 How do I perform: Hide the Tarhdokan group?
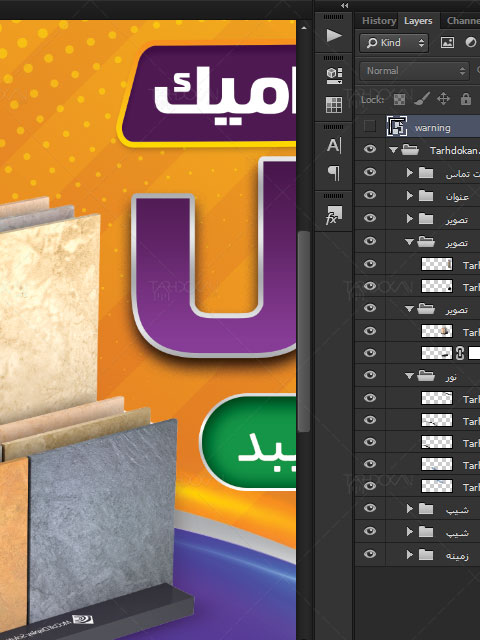[370, 149]
